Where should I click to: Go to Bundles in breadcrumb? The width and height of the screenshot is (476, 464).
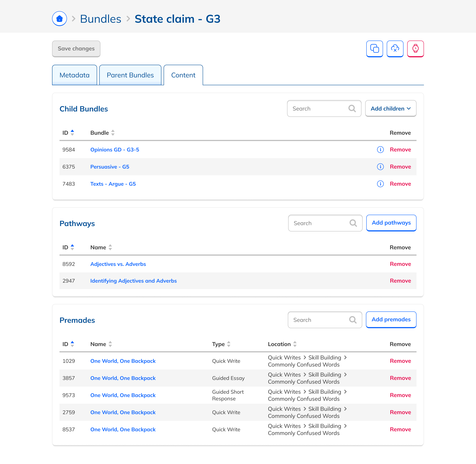(x=100, y=19)
